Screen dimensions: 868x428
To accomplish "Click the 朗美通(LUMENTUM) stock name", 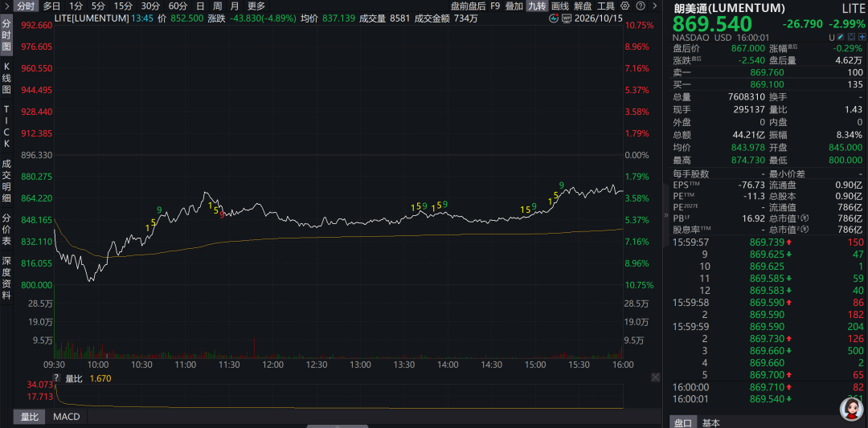I will 729,8.
